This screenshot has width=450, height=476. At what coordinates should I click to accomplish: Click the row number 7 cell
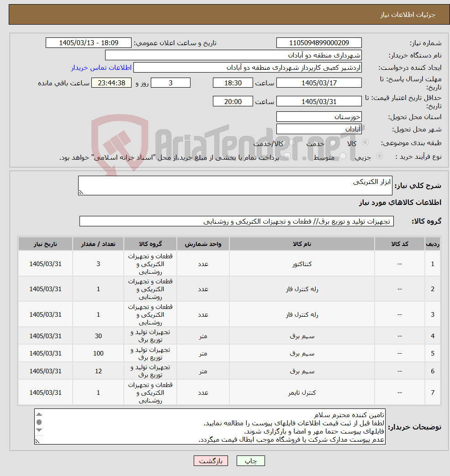pos(432,392)
